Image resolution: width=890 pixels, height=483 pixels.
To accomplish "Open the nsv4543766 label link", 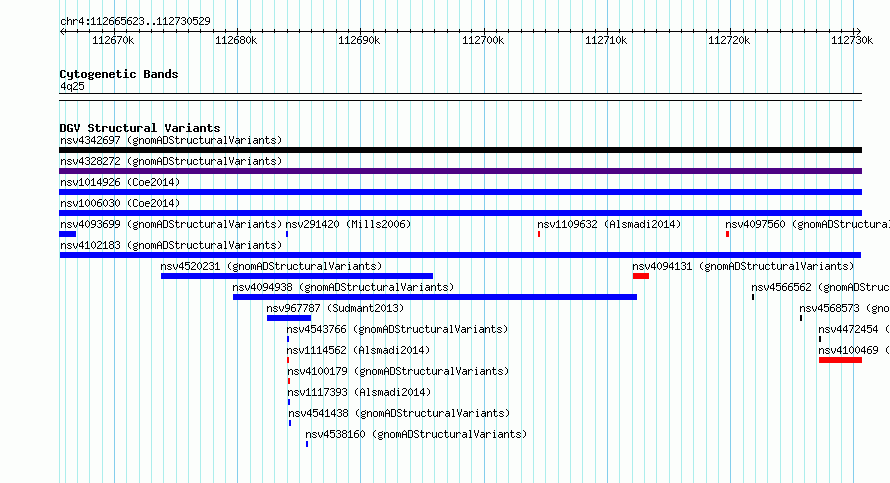I will tap(397, 329).
